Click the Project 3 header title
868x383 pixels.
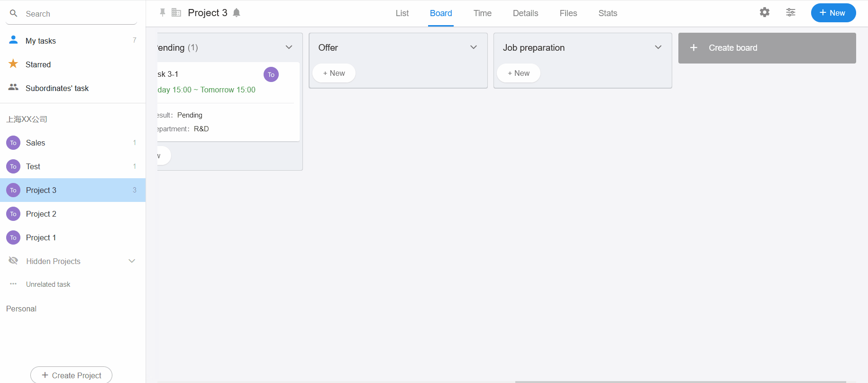208,13
